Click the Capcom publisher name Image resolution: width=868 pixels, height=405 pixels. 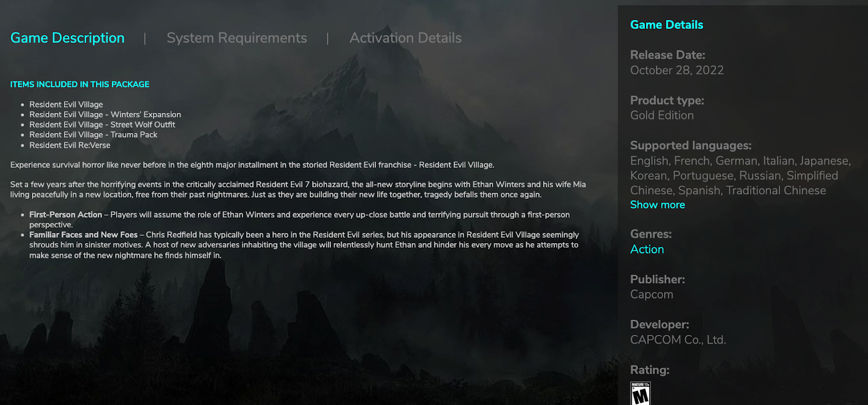(652, 294)
